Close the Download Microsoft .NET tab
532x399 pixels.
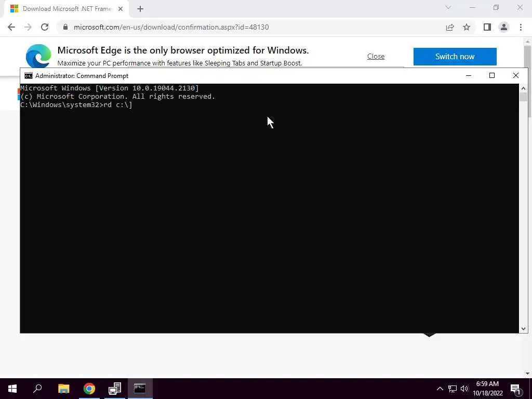coord(121,9)
